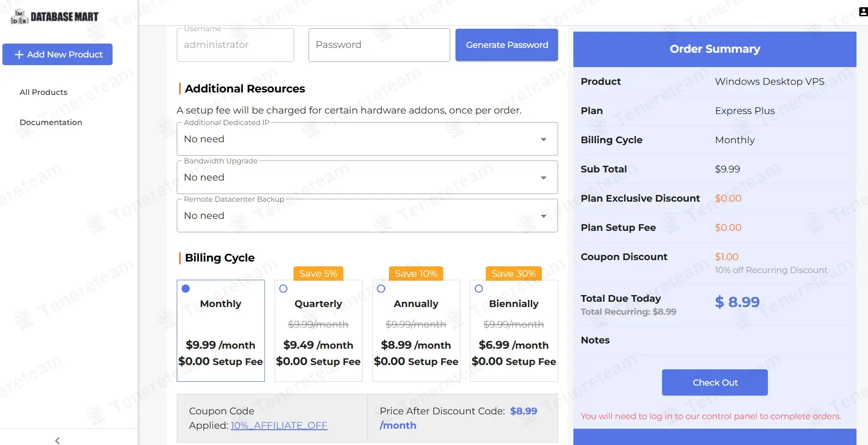Screen dimensions: 868x445
Task: Focus the Password input field
Action: point(379,45)
